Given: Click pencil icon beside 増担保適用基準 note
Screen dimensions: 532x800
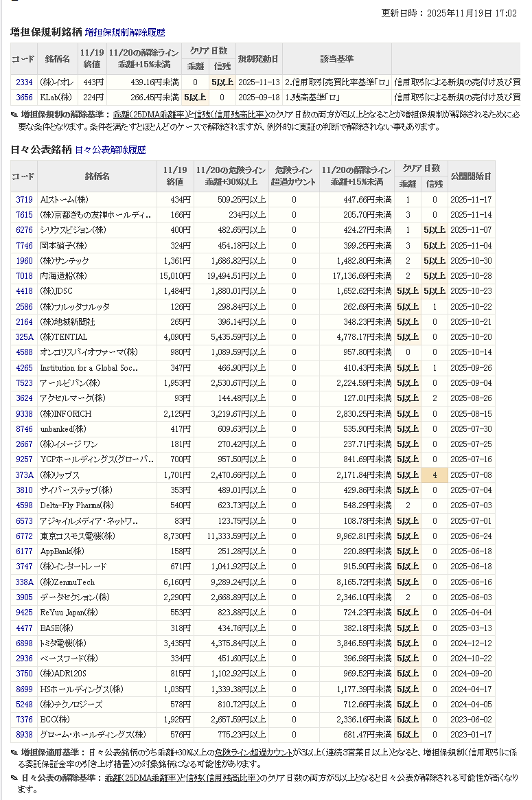Looking at the screenshot, I should point(14,753).
